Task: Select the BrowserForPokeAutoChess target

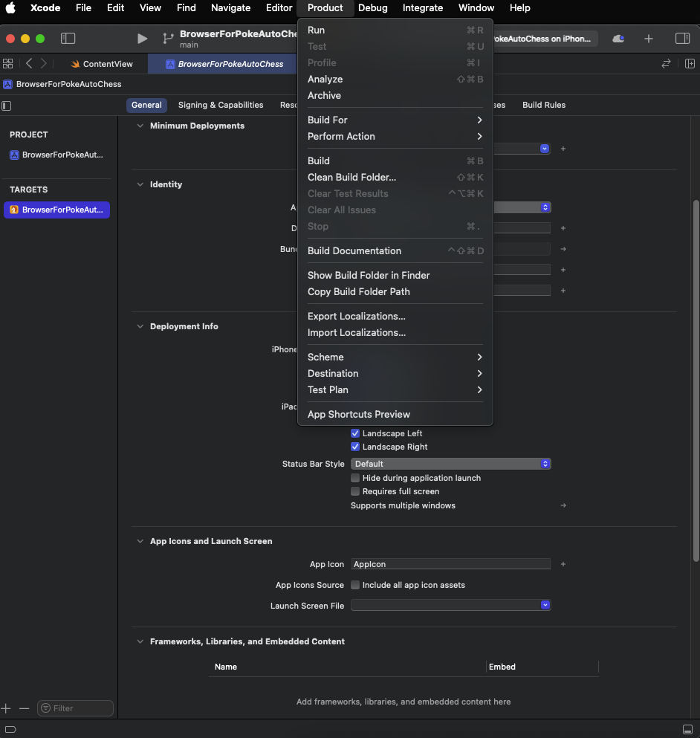Action: point(57,210)
